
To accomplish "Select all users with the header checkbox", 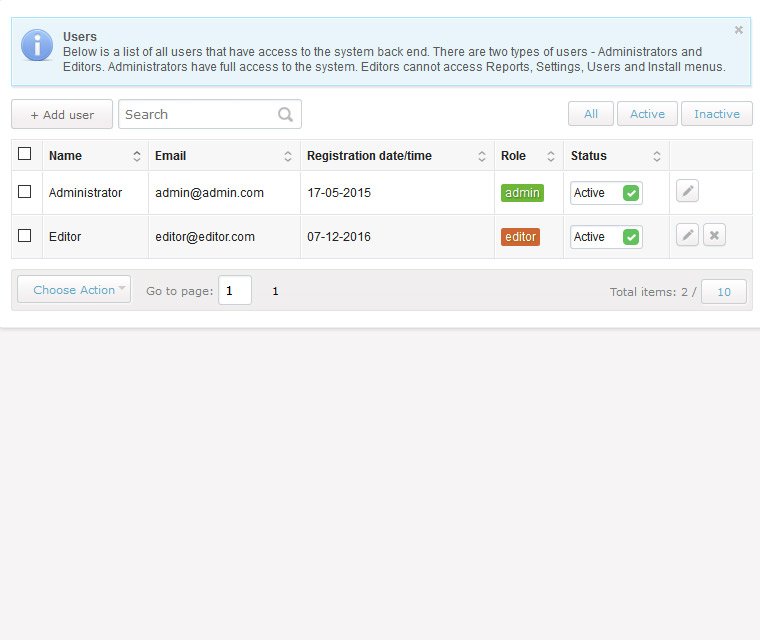I will click(25, 154).
